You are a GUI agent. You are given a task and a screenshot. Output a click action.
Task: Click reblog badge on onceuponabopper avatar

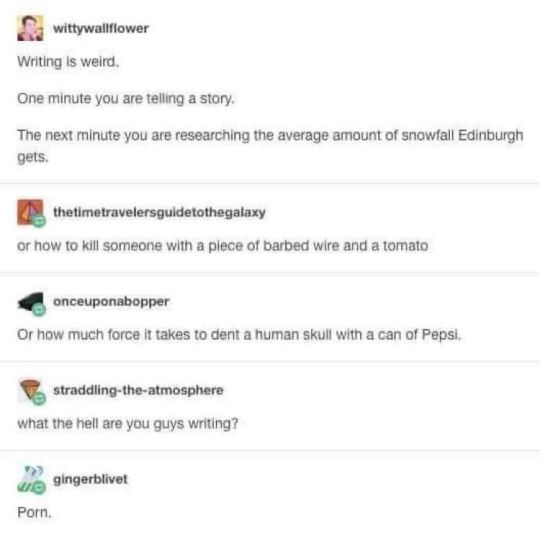coord(39,310)
